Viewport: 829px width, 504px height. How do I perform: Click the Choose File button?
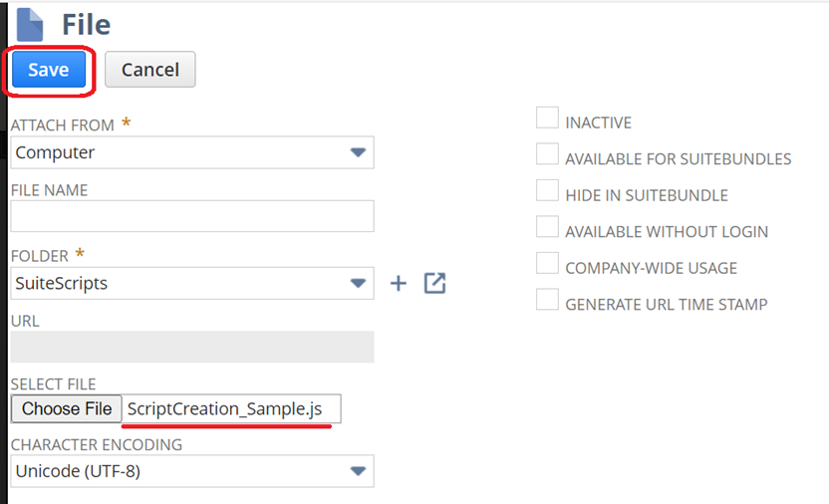pos(67,409)
